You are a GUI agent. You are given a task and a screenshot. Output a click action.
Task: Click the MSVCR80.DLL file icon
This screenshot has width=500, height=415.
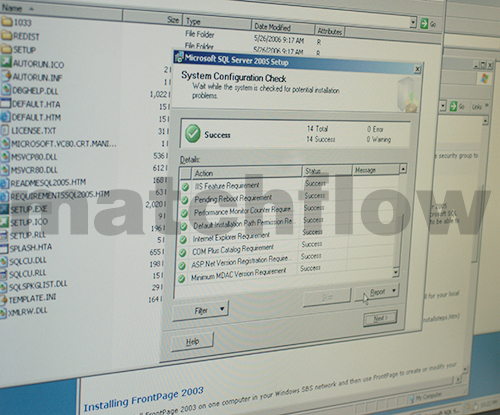[x=5, y=169]
